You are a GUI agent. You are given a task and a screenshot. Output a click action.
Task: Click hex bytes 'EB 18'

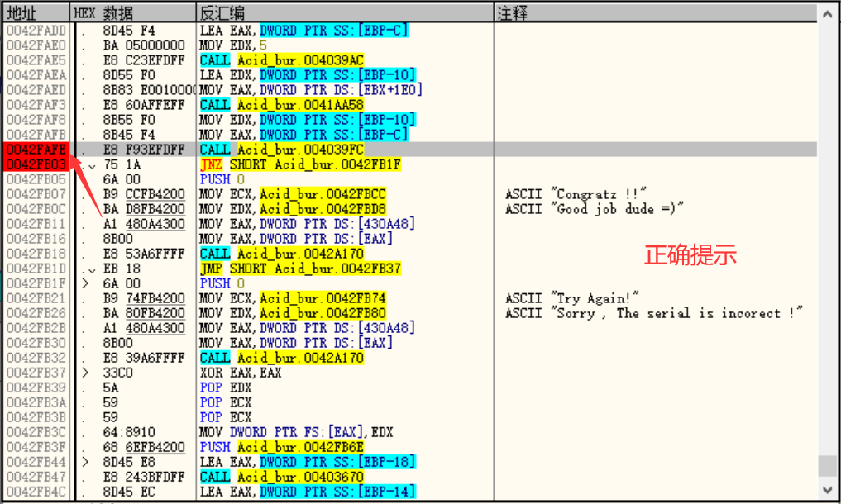pyautogui.click(x=122, y=268)
